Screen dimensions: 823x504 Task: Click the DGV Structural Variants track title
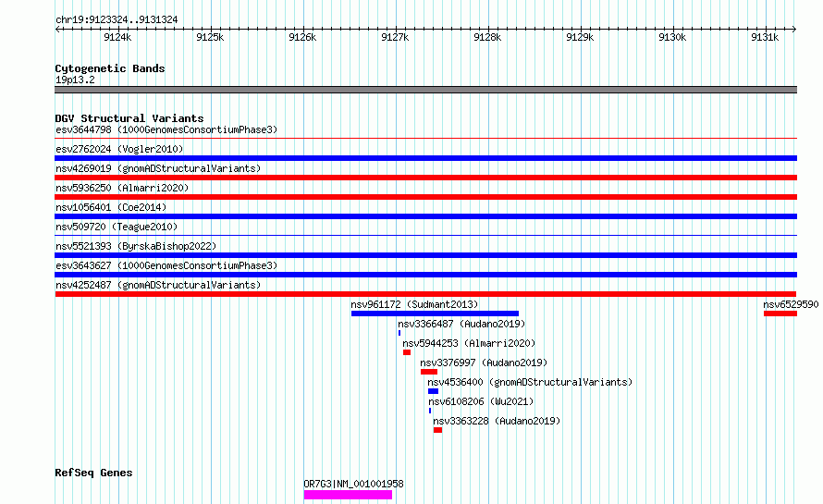(129, 118)
